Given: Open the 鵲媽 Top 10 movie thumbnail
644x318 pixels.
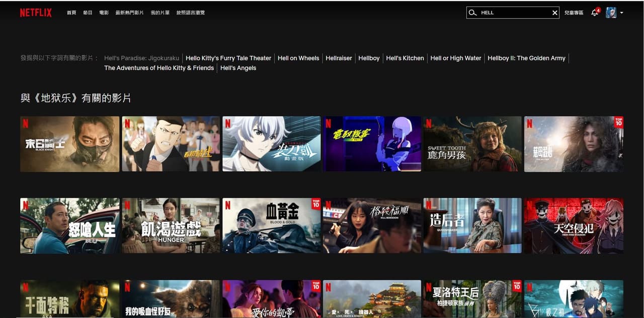Looking at the screenshot, I should coord(574,144).
